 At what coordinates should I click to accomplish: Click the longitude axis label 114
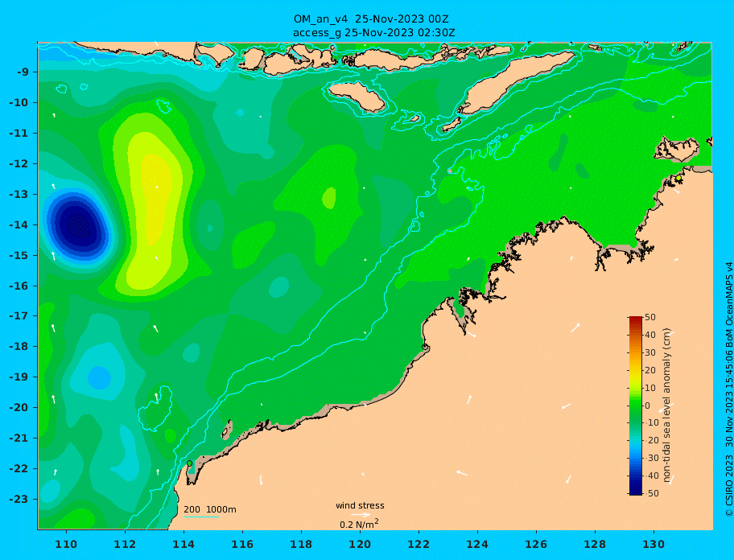tap(183, 545)
